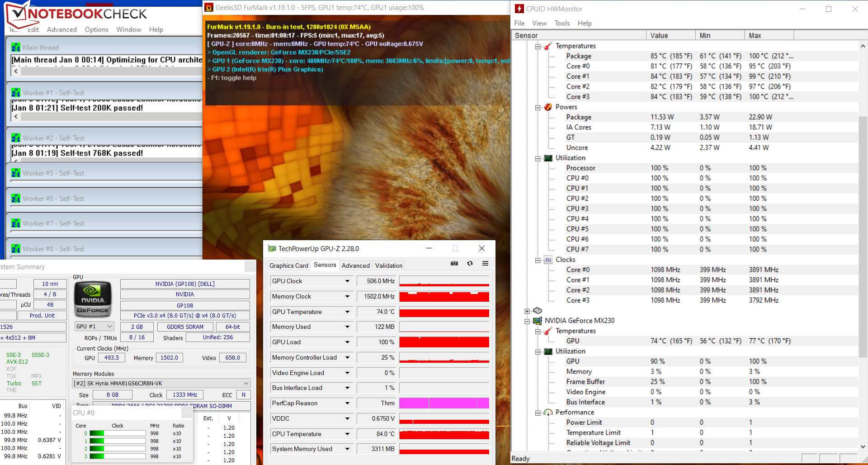The image size is (868, 465).
Task: Click the Sensor column header in HWMonitor
Action: click(x=579, y=35)
